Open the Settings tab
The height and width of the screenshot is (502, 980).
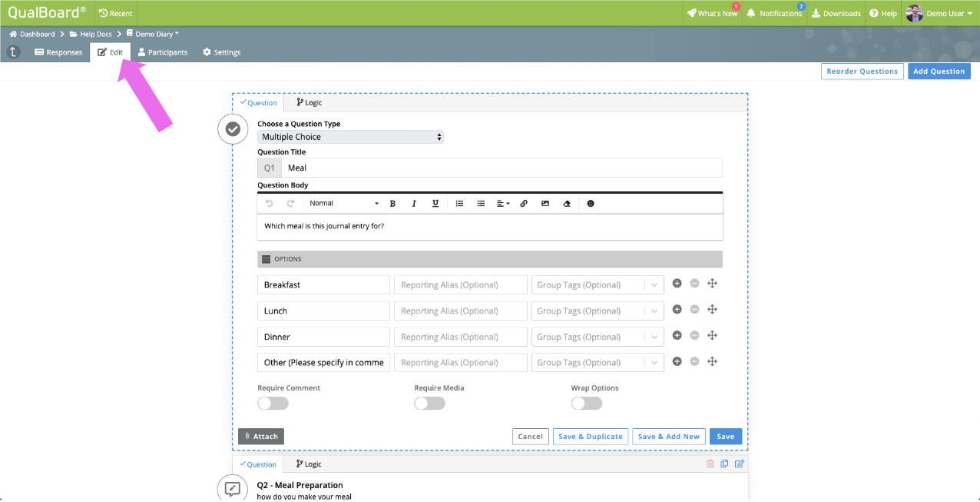point(221,52)
